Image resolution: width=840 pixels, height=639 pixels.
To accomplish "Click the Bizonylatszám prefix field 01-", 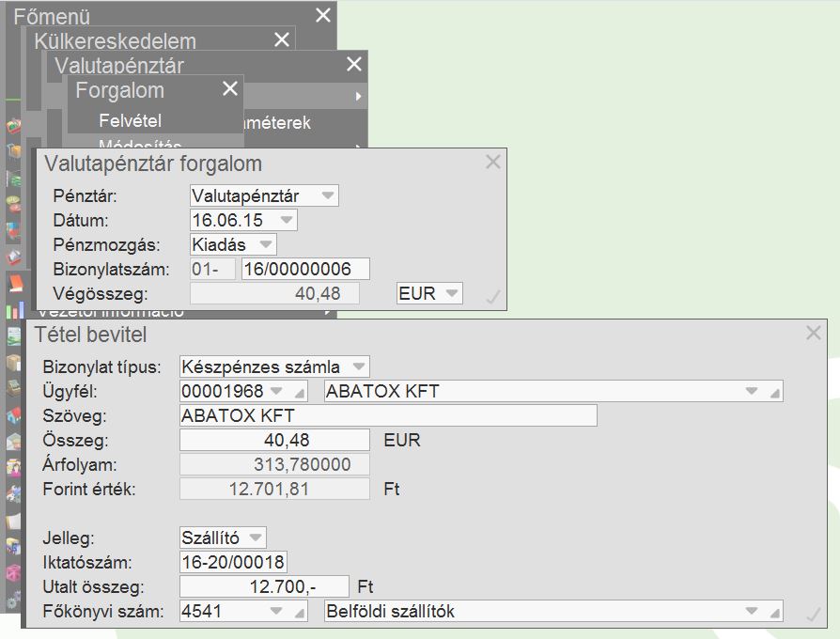I will [212, 269].
